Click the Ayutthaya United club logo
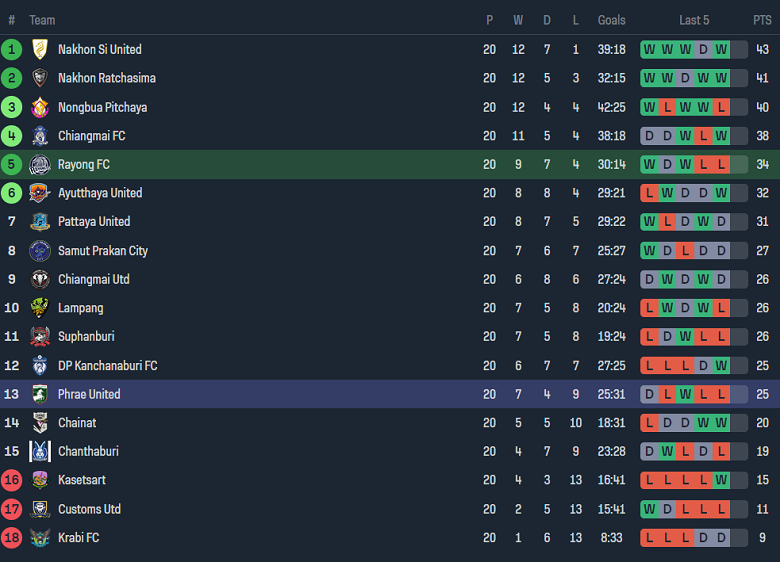Viewport: 780px width, 562px height. pos(40,193)
